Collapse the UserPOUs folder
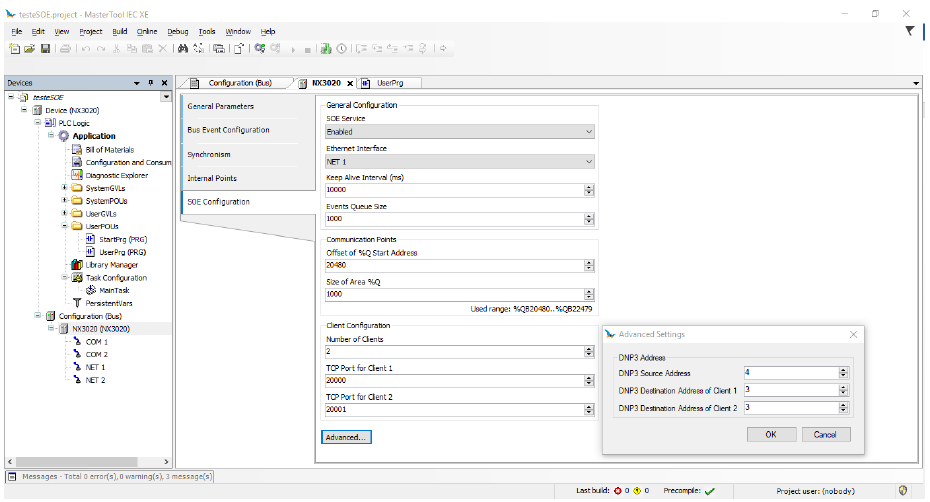Image resolution: width=930 pixels, height=502 pixels. (65, 226)
